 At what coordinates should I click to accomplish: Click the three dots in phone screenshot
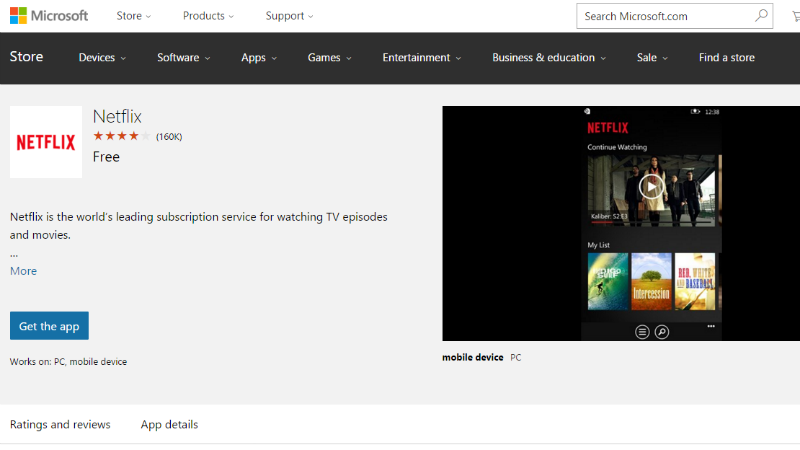711,326
